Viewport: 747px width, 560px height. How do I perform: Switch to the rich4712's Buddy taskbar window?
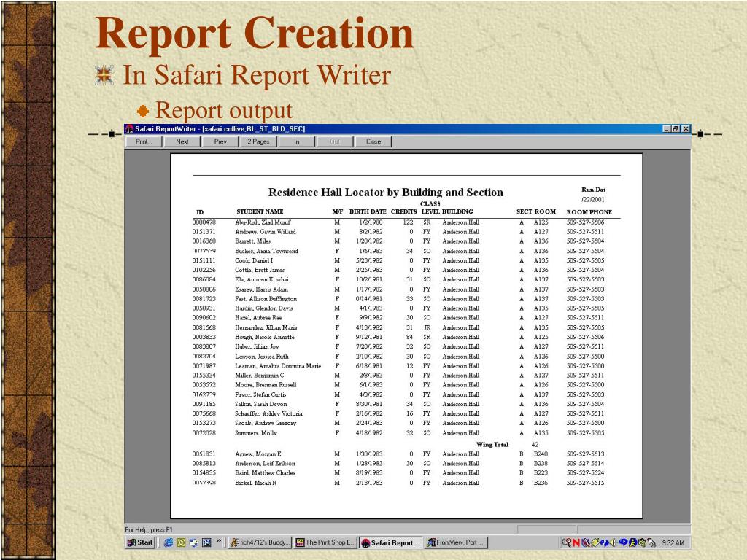[x=260, y=542]
